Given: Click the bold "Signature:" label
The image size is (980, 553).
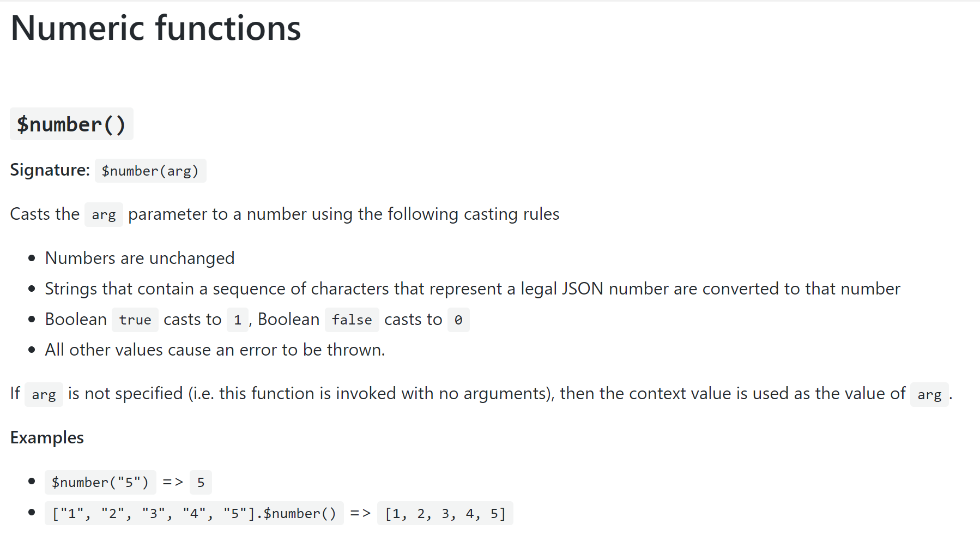Looking at the screenshot, I should (x=50, y=170).
